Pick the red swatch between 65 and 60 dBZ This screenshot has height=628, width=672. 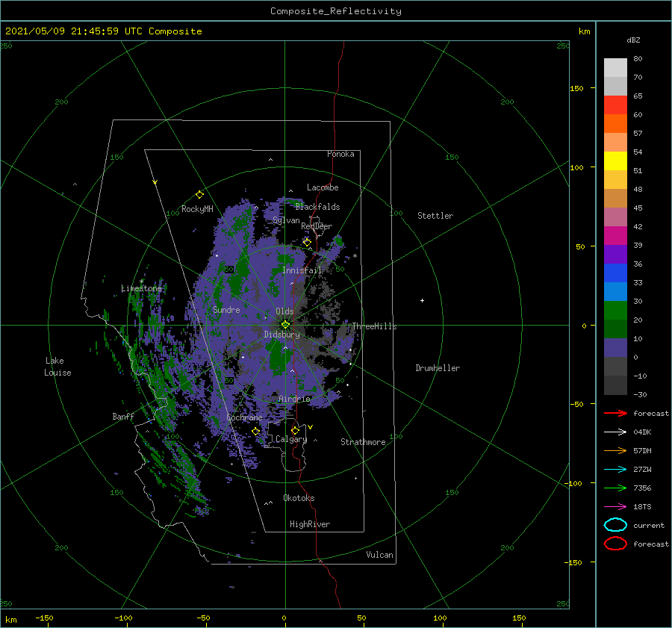pos(615,105)
